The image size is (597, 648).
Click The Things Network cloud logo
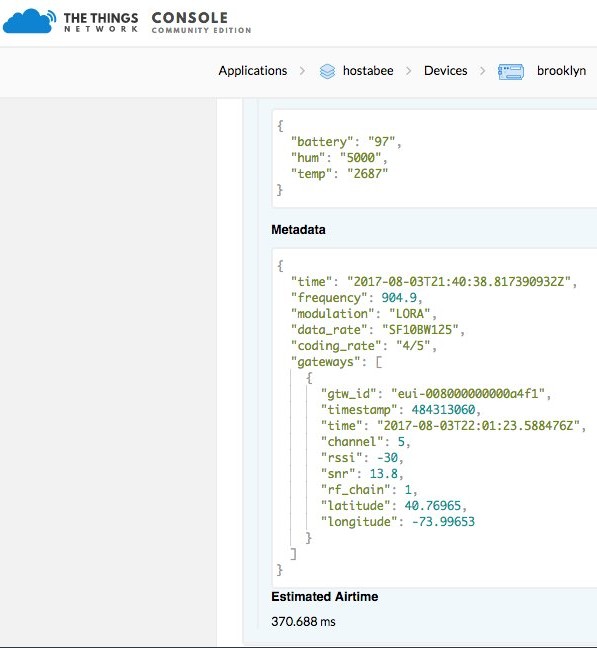[29, 21]
